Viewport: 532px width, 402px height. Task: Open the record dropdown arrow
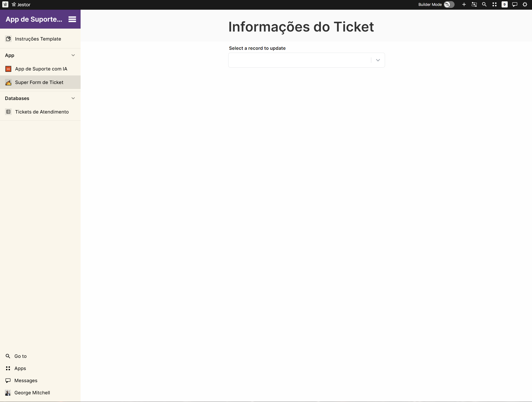(x=378, y=60)
